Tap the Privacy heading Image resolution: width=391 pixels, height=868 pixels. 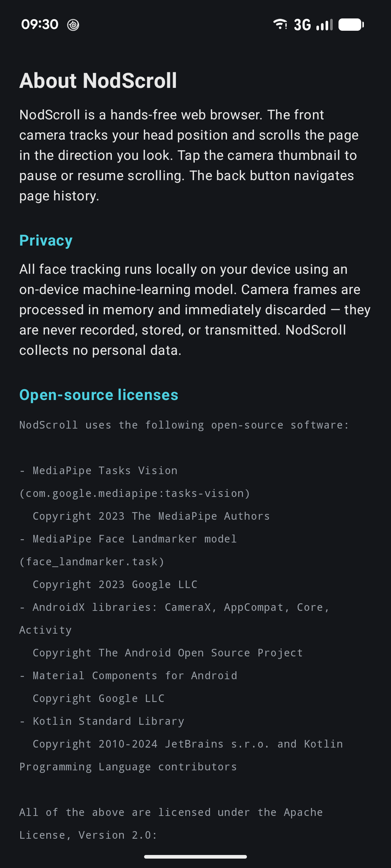click(46, 241)
